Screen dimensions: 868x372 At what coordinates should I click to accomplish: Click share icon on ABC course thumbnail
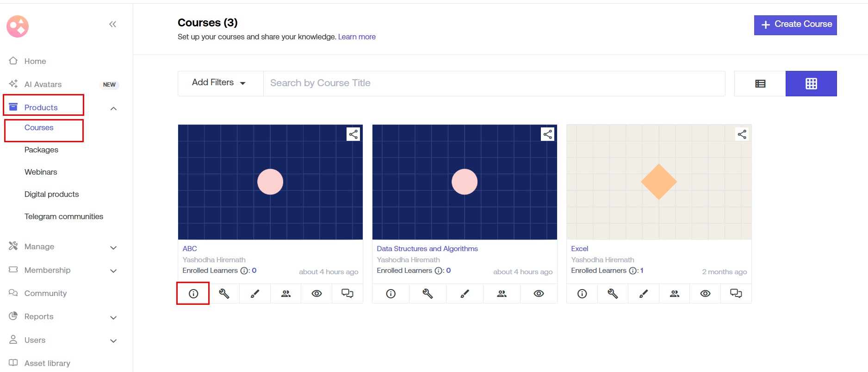353,134
